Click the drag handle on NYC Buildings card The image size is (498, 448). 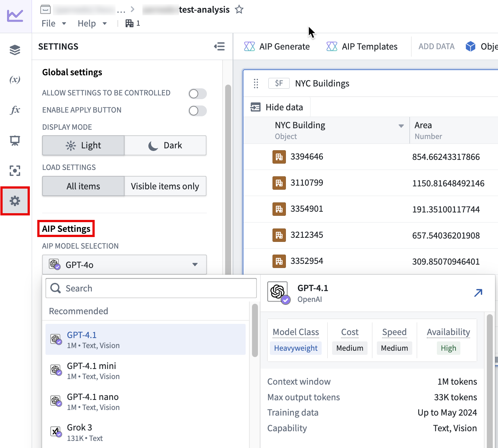[256, 83]
